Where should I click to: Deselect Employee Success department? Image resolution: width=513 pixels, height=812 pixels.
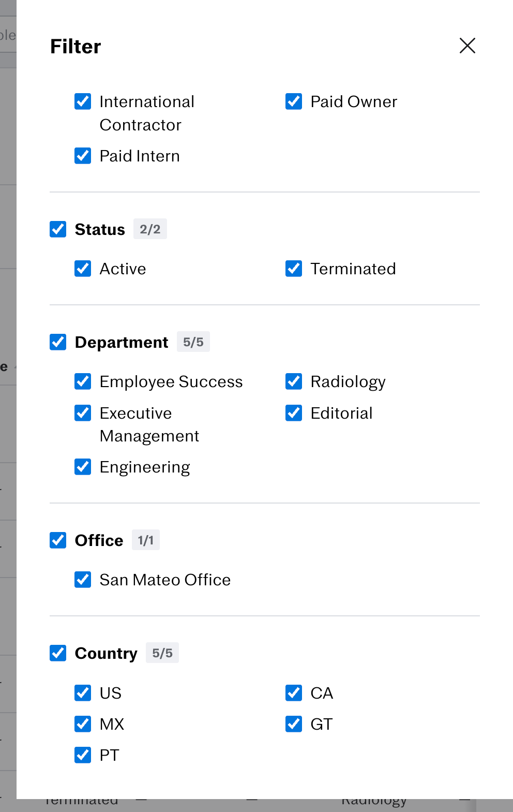click(x=83, y=381)
